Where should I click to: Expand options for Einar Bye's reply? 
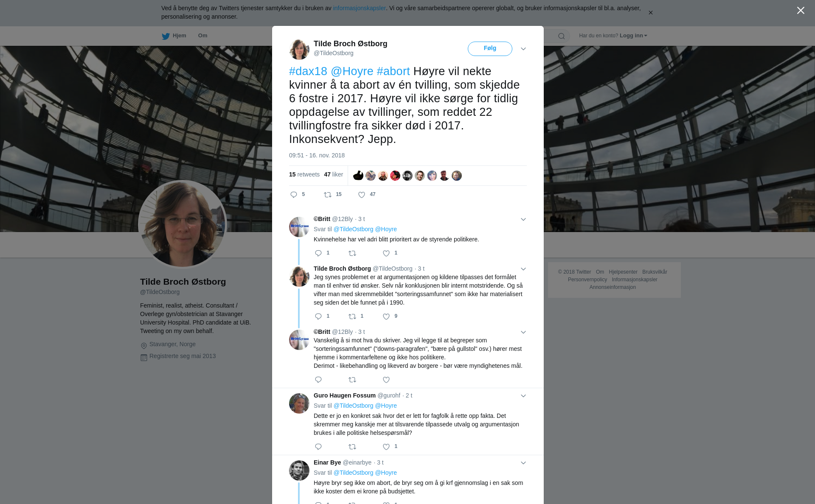[x=523, y=463]
